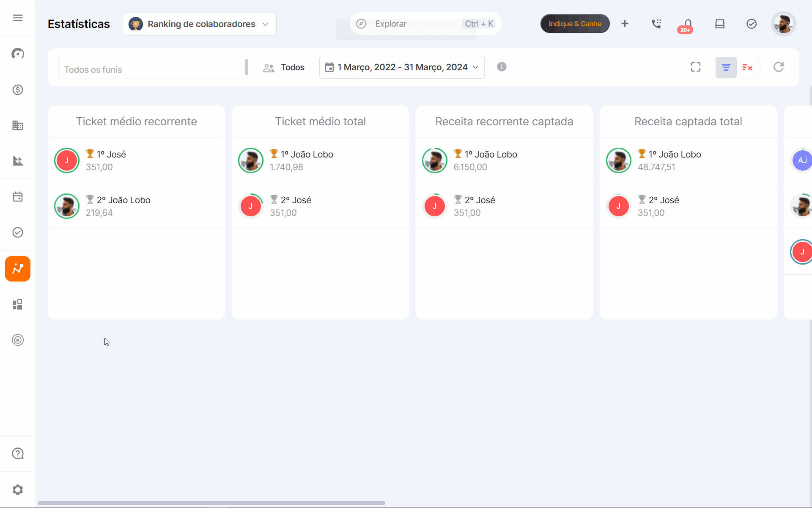Toggle the filter view button
This screenshot has height=508, width=812.
coord(726,67)
